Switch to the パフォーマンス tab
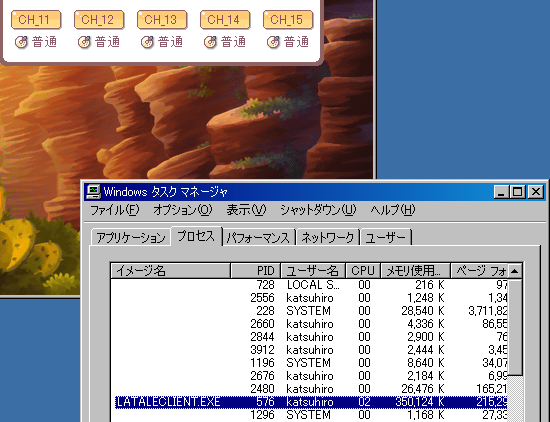The width and height of the screenshot is (550, 422). click(x=258, y=238)
